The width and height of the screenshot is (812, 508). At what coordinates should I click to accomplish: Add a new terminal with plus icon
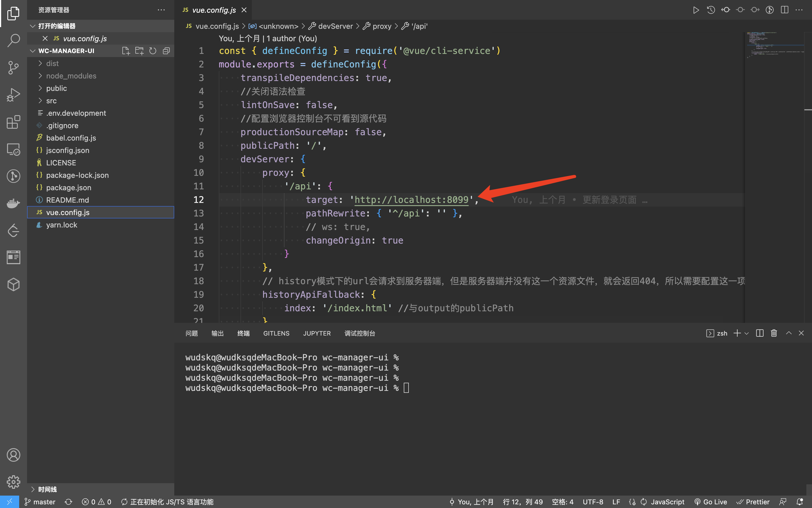click(x=737, y=333)
